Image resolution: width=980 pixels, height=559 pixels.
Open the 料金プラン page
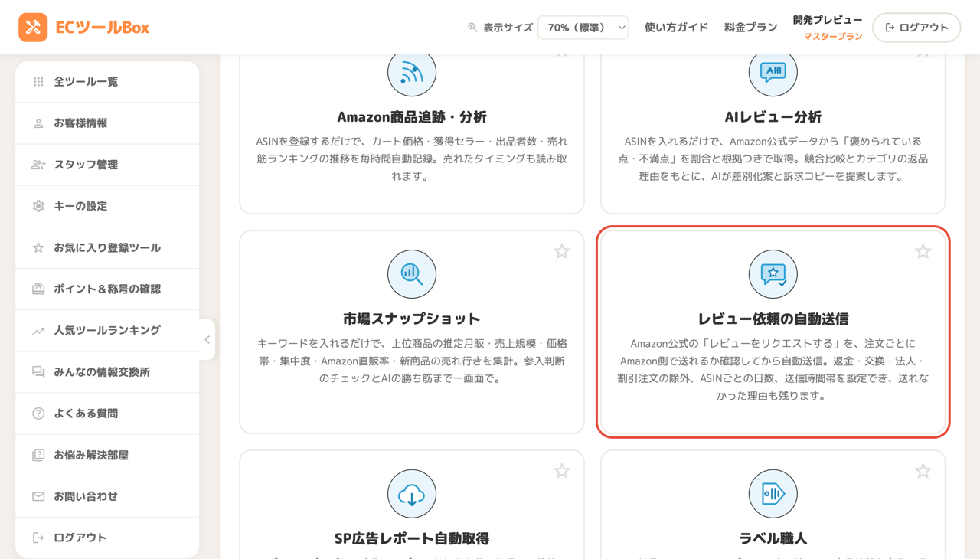point(750,28)
